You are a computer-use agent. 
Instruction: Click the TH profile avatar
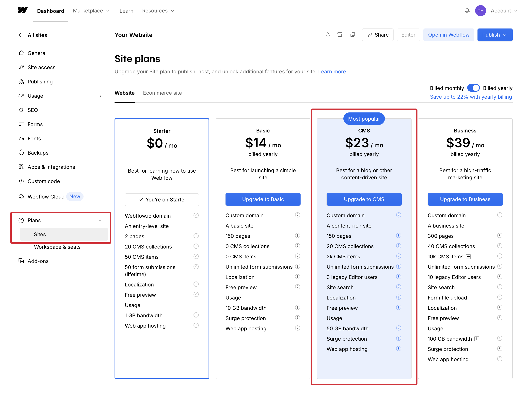click(x=480, y=11)
